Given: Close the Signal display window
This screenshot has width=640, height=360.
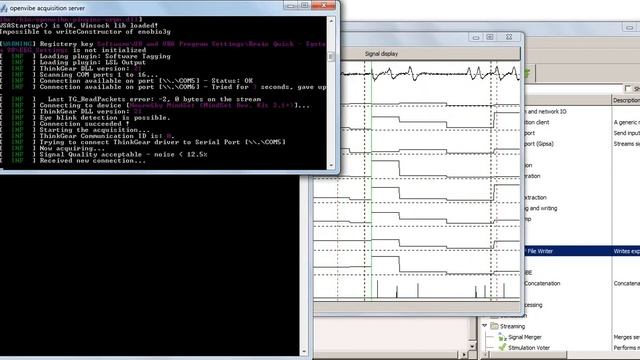Looking at the screenshot, I should point(509,37).
